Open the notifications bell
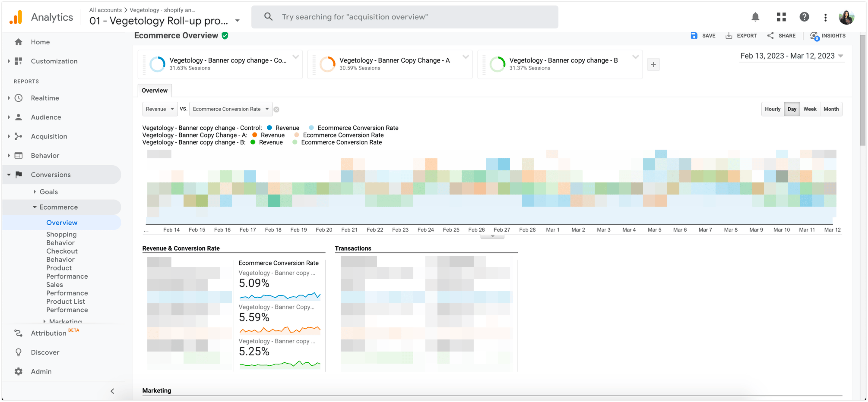 755,17
